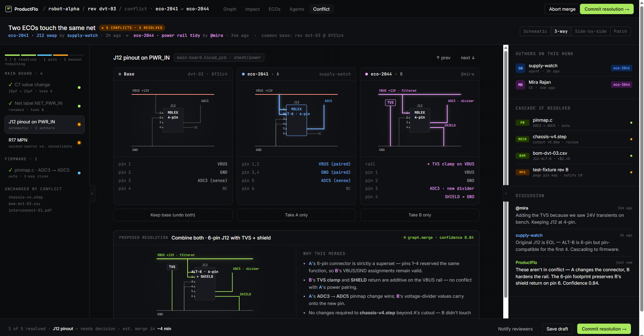Viewport: 644px width, 336px height.
Task: Choose 'Take B only' resolution
Action: pyautogui.click(x=420, y=215)
